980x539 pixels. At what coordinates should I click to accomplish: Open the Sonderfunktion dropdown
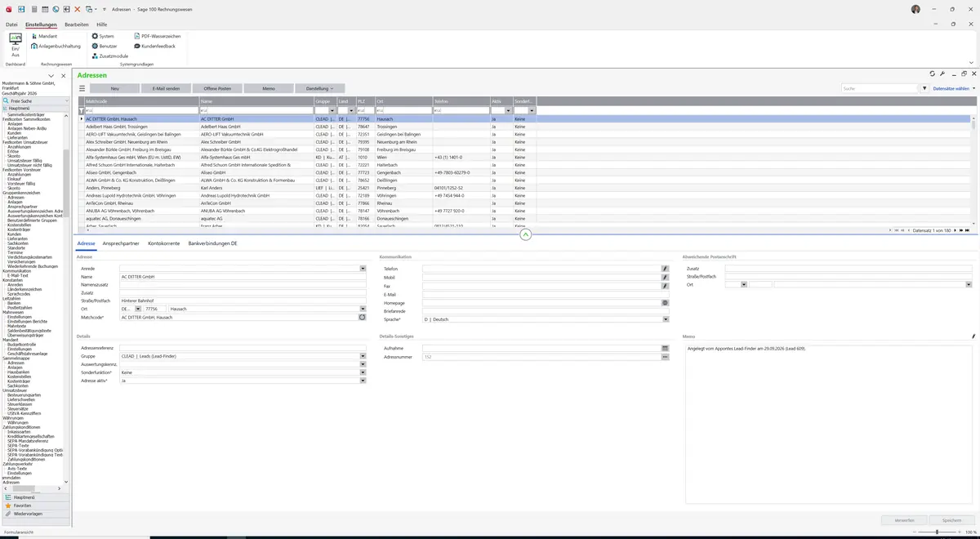363,372
